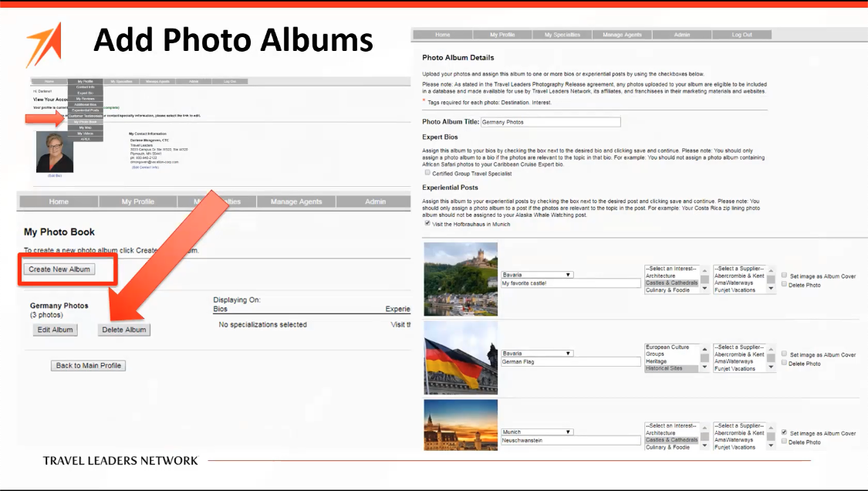Set the German Flag photo as Album Cover
This screenshot has height=491, width=868.
[784, 354]
